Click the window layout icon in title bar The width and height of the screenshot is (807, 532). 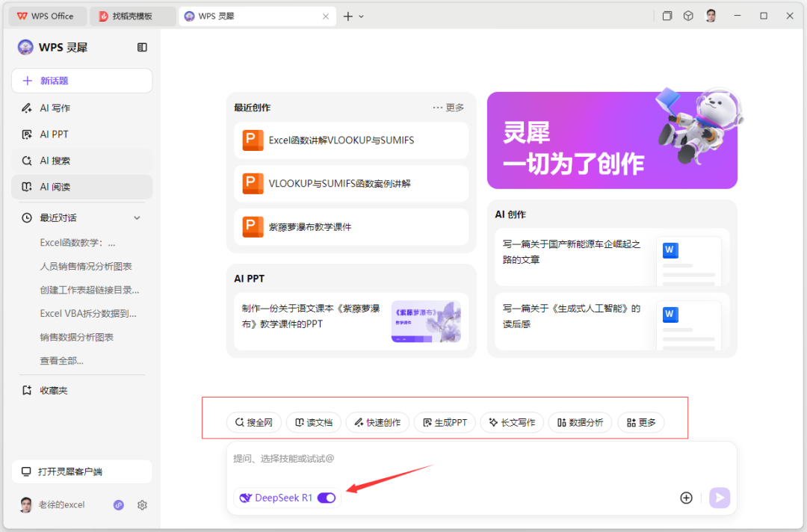(x=667, y=16)
